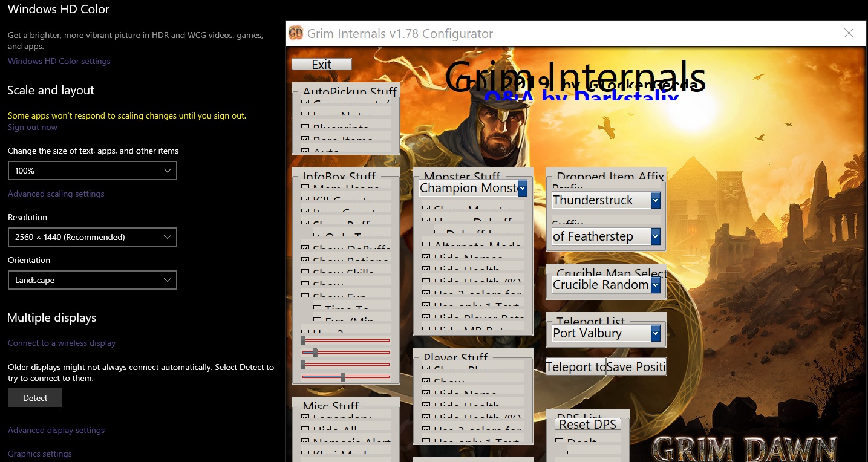Click InfoBox slider with handle near the middle
Screen dimensions: 868x462
(x=345, y=377)
